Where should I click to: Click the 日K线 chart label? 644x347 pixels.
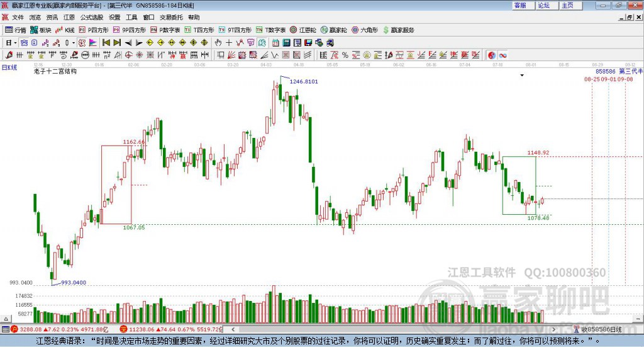pyautogui.click(x=9, y=67)
